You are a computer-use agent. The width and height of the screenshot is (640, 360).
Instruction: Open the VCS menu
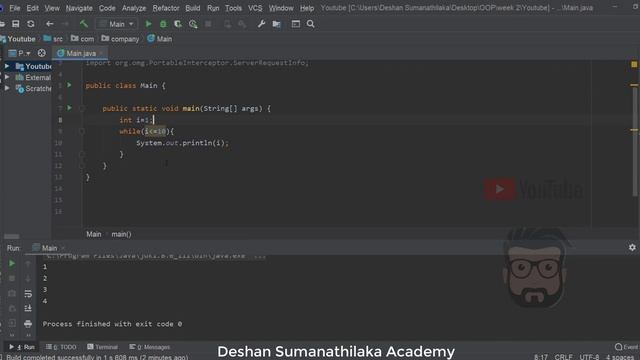(255, 8)
